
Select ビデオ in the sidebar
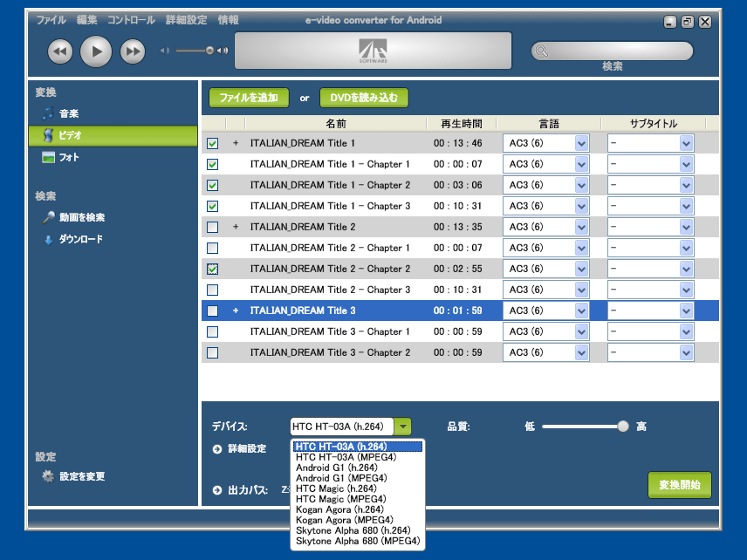(x=113, y=136)
